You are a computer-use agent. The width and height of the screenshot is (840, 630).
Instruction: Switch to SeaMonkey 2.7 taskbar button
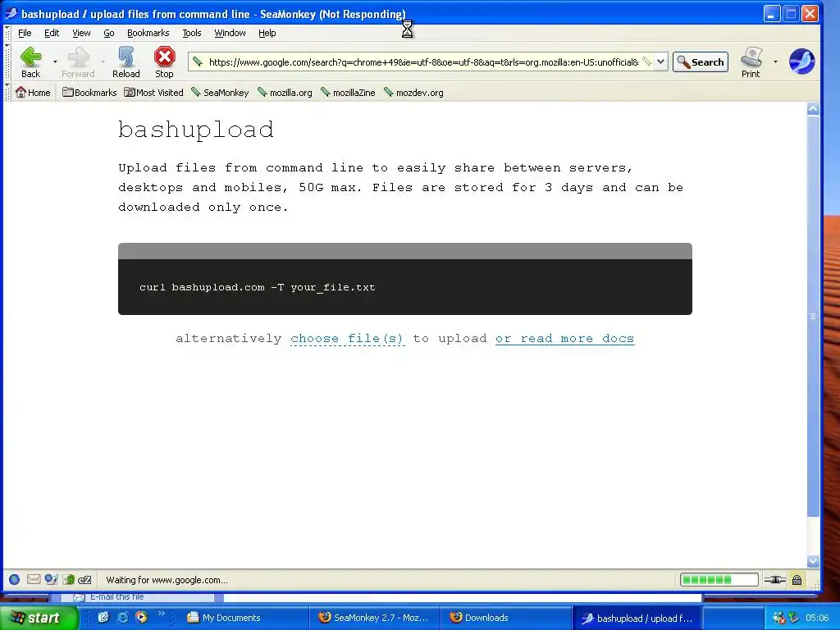[376, 618]
